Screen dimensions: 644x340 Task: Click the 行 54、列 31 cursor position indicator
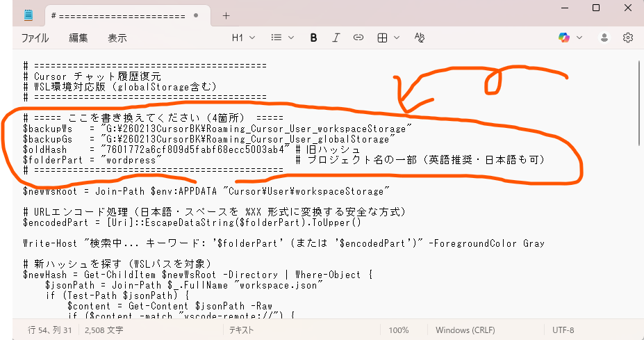pyautogui.click(x=50, y=330)
